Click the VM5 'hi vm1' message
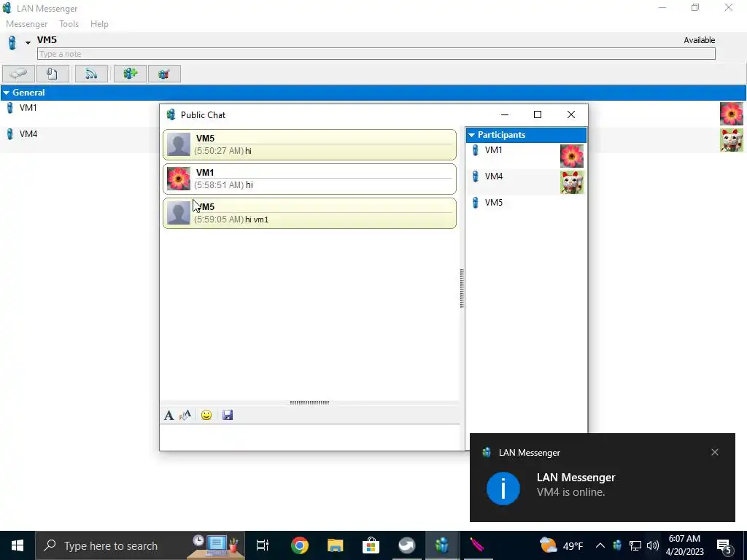 309,214
